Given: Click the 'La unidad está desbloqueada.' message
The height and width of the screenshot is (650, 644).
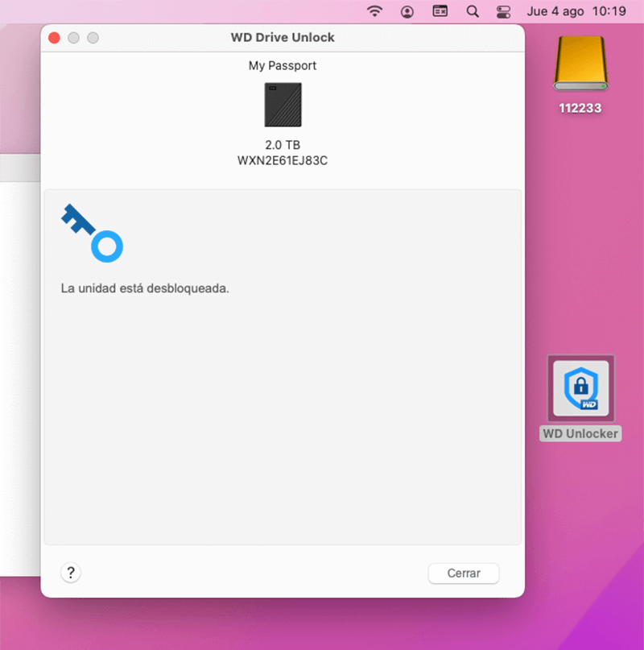Looking at the screenshot, I should pyautogui.click(x=145, y=288).
